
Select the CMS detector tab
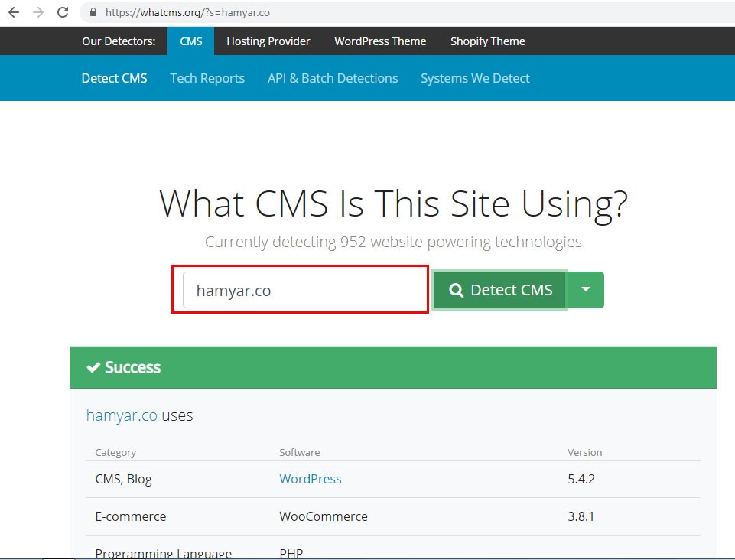(x=190, y=41)
